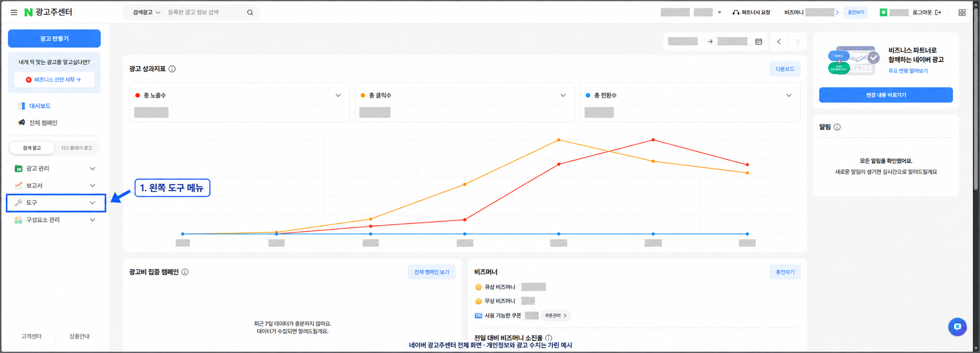The image size is (980, 353).
Task: Click info icon beside 광고비 집중 캠페인
Action: (185, 272)
